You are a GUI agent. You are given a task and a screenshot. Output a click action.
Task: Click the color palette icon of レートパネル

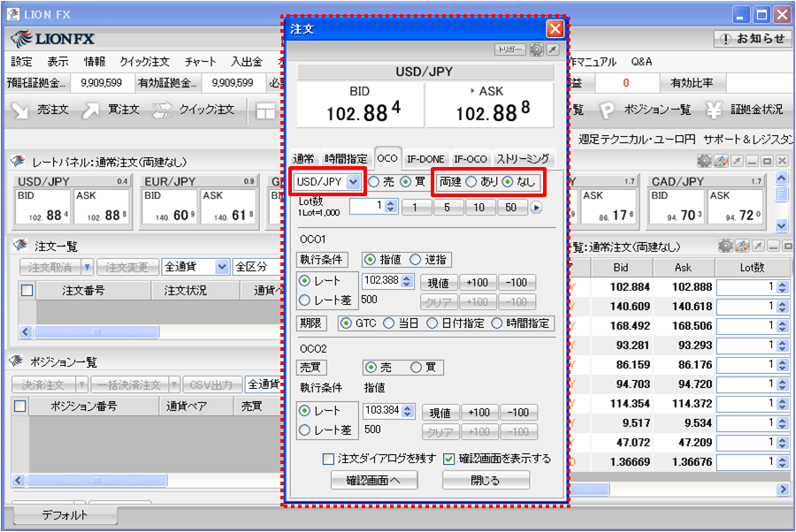pos(721,161)
